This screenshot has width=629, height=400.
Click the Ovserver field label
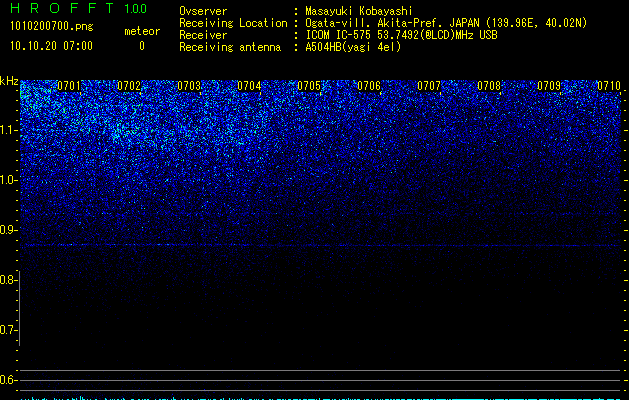203,11
